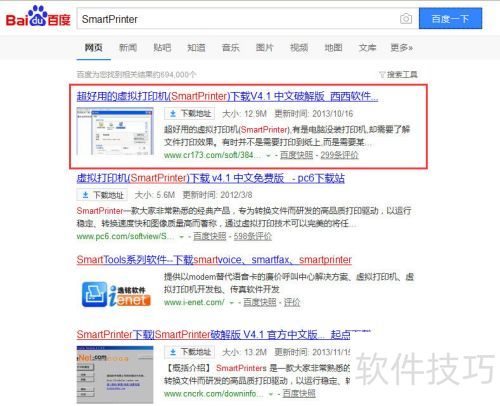Open 百度快照 for i-enet result
Screen dimensions: 500x406
point(260,302)
